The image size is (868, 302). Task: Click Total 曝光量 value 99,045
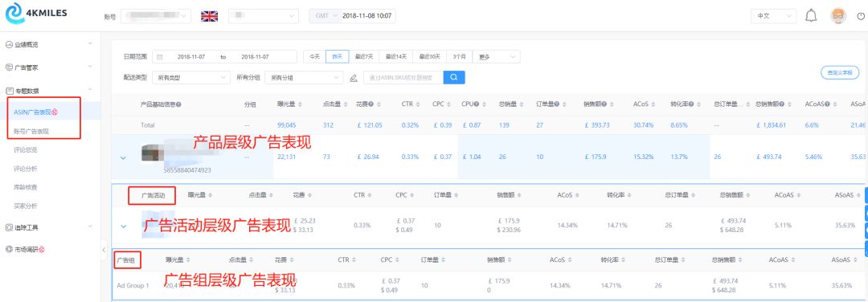[287, 125]
